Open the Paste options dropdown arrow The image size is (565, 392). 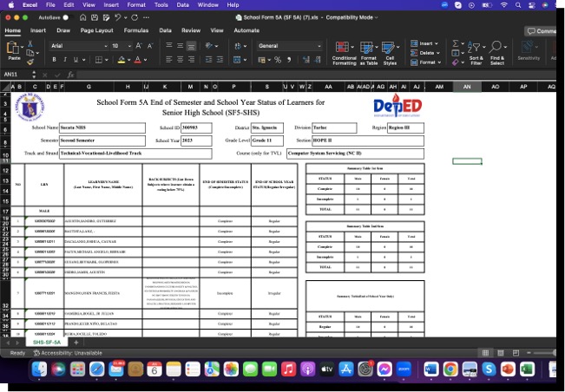pyautogui.click(x=23, y=47)
